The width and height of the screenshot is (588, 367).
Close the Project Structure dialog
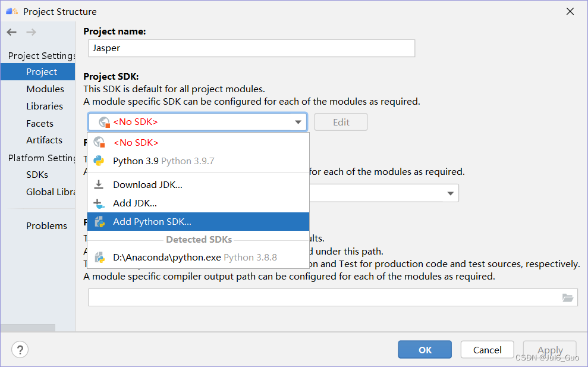pos(570,12)
